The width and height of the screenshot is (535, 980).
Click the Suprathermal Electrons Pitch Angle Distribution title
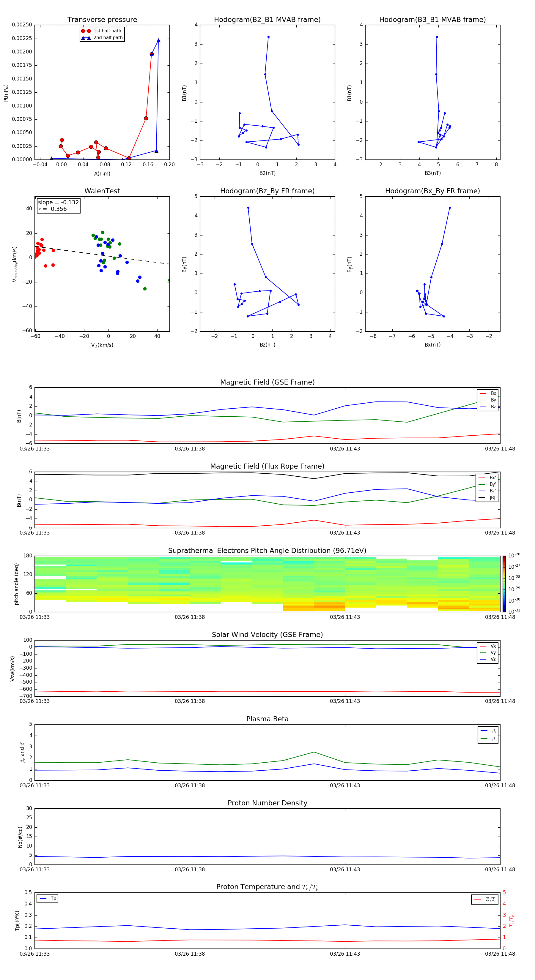(267, 551)
